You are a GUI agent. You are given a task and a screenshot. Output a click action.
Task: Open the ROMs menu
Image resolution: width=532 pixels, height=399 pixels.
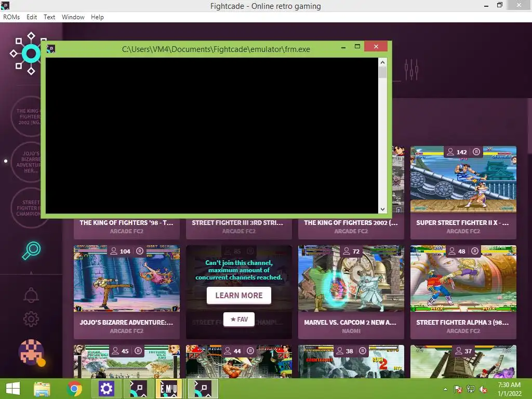(x=11, y=17)
